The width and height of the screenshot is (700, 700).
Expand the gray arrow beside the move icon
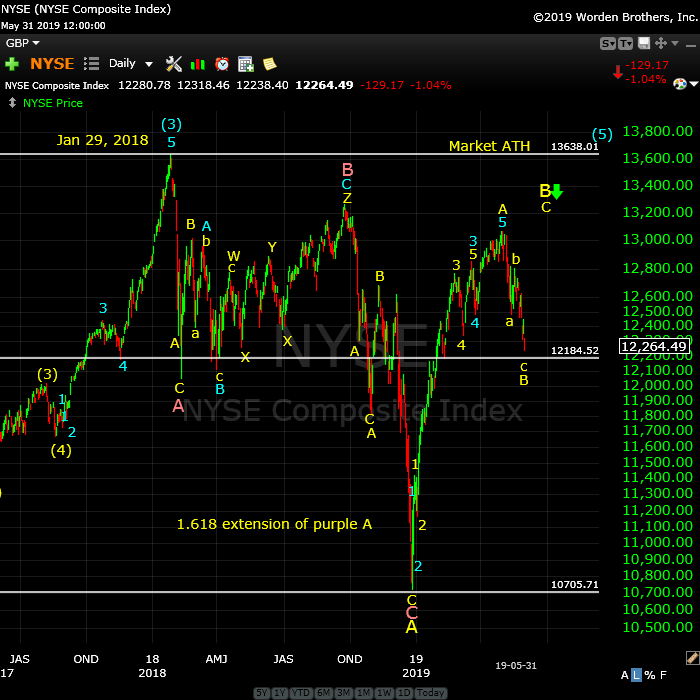[675, 43]
